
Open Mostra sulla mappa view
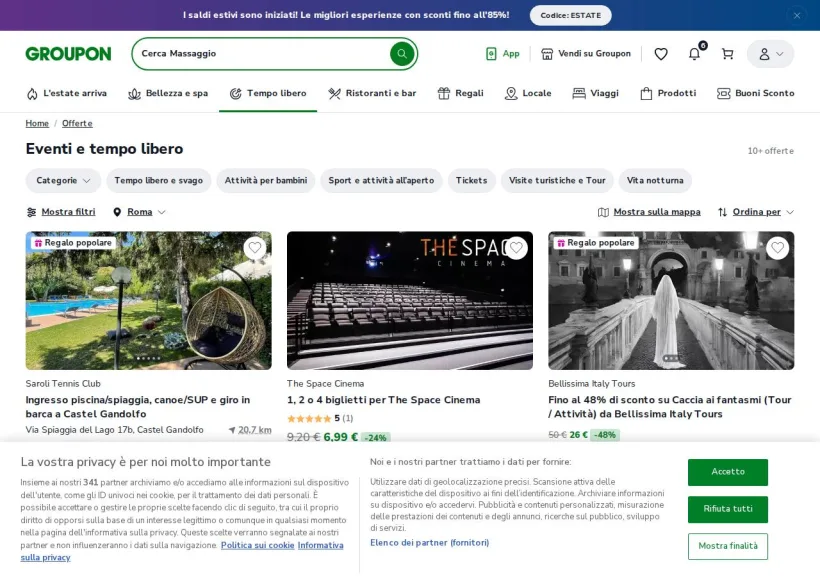click(649, 212)
